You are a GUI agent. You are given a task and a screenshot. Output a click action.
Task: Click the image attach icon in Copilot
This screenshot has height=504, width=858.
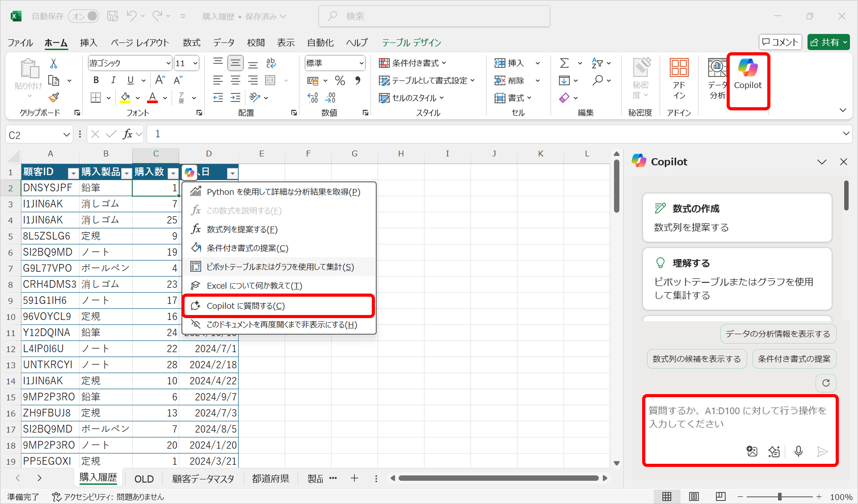tap(752, 451)
